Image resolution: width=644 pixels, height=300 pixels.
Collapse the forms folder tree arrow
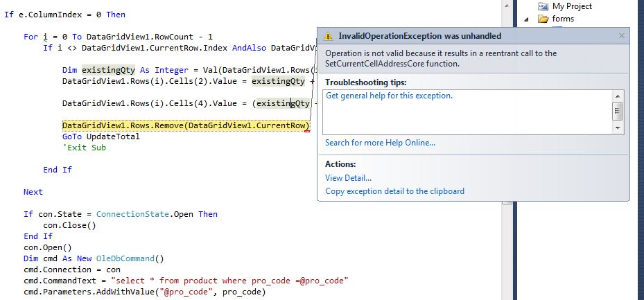(526, 19)
